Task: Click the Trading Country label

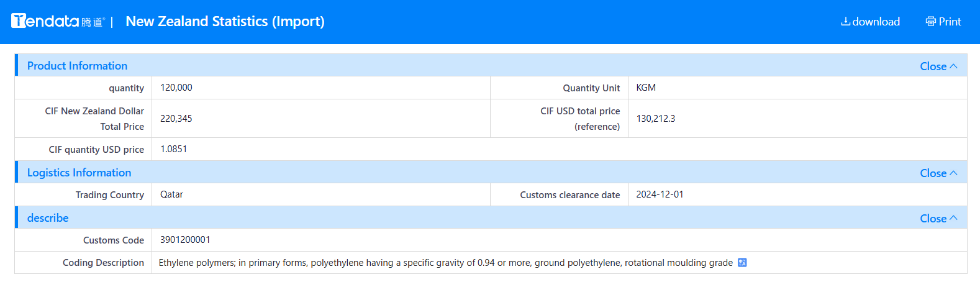Action: pyautogui.click(x=110, y=195)
